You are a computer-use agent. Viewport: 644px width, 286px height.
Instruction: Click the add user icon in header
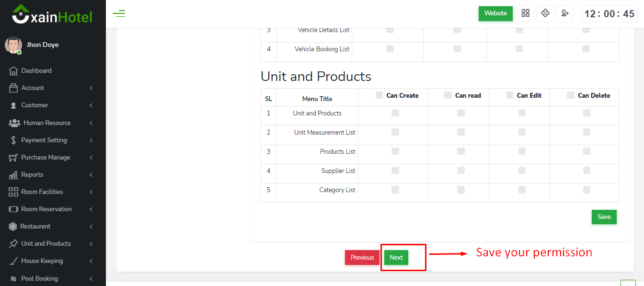click(x=565, y=13)
